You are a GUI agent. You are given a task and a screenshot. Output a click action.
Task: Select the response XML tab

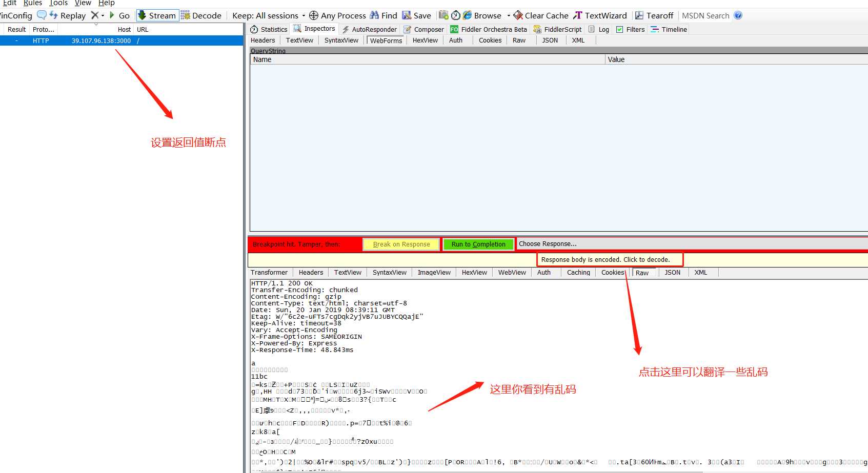tap(701, 273)
